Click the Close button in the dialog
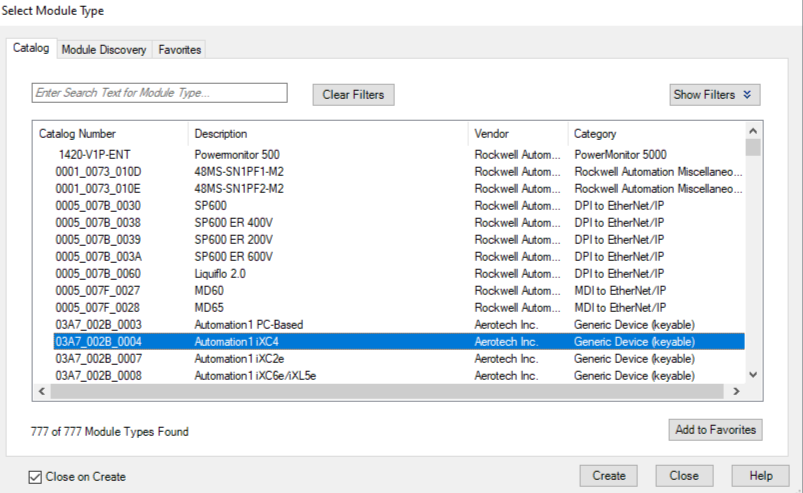803x493 pixels. tap(684, 476)
